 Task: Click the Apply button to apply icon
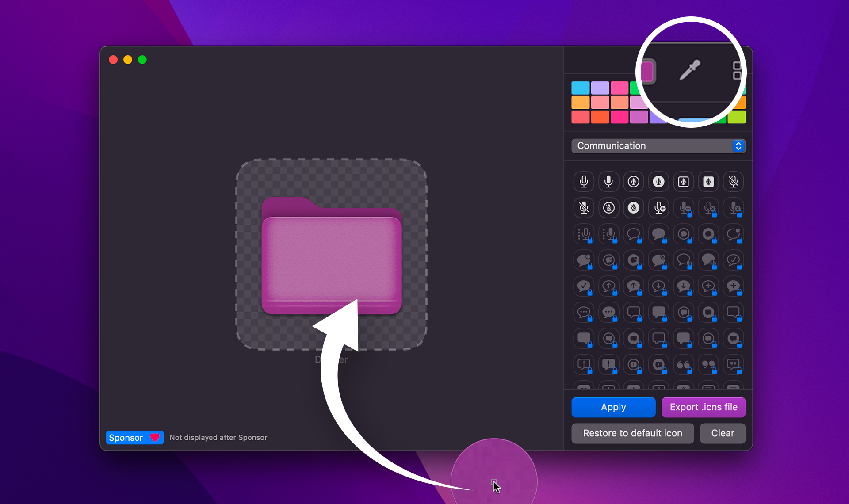(612, 408)
